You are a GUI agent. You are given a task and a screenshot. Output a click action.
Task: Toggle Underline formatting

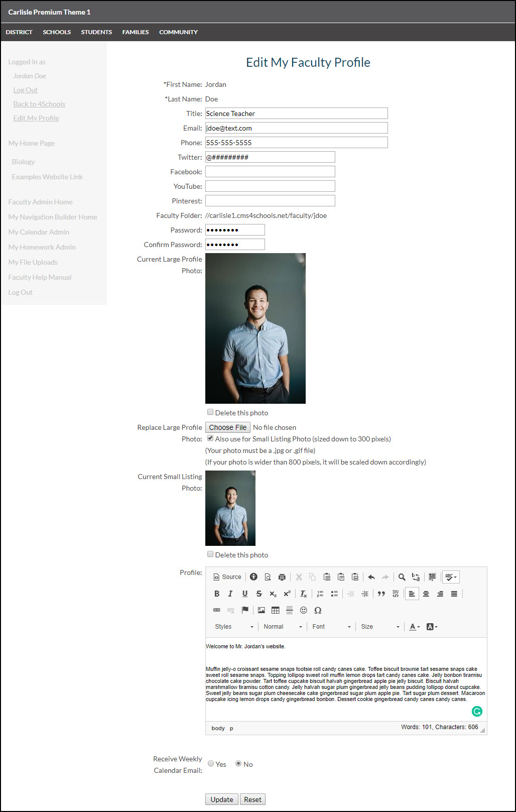point(245,594)
